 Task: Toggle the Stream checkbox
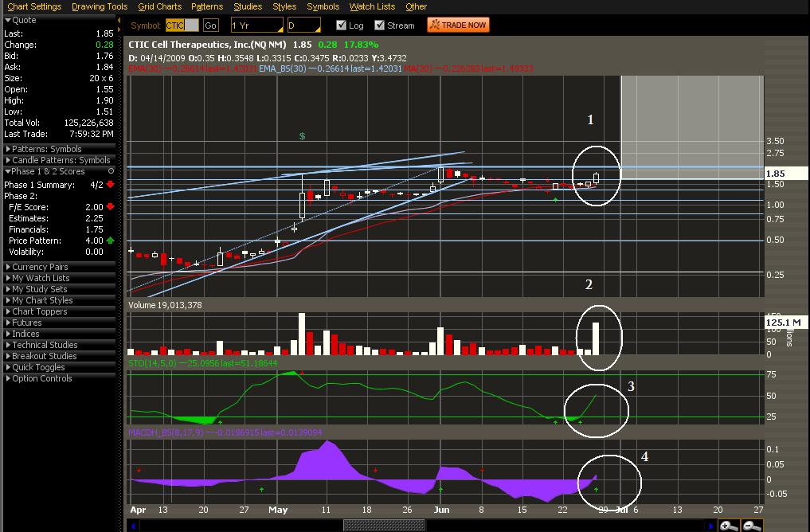click(380, 25)
